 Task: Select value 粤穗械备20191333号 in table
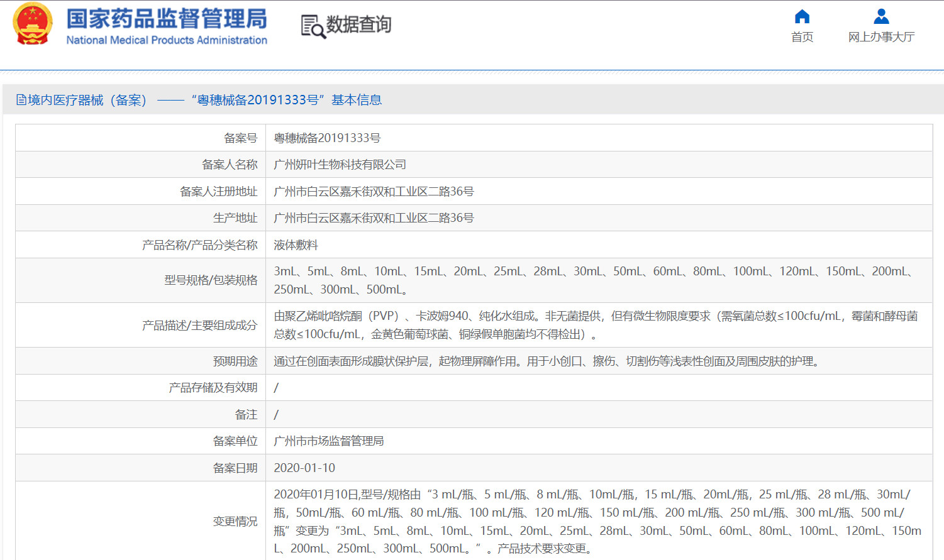(x=327, y=138)
